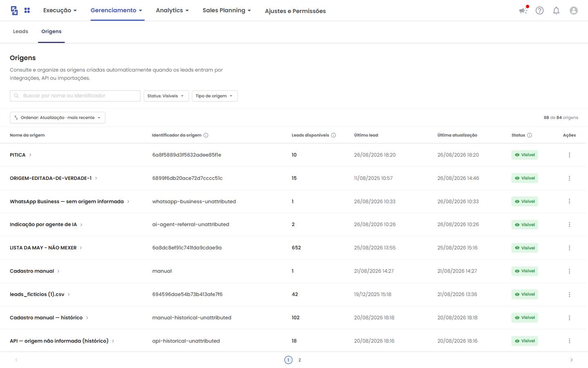Toggle Visível status for Cadastro manual — histórico
The width and height of the screenshot is (588, 368).
click(x=525, y=318)
